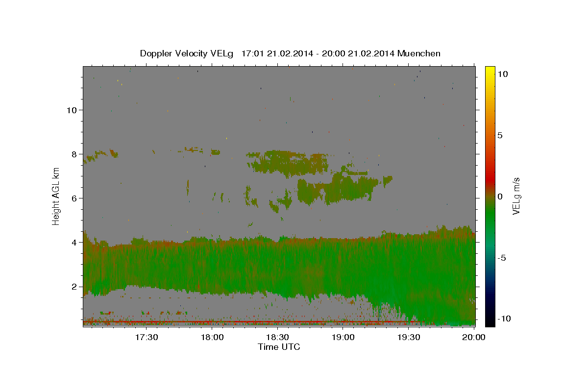Click the colorbar value 10 label

(x=502, y=74)
